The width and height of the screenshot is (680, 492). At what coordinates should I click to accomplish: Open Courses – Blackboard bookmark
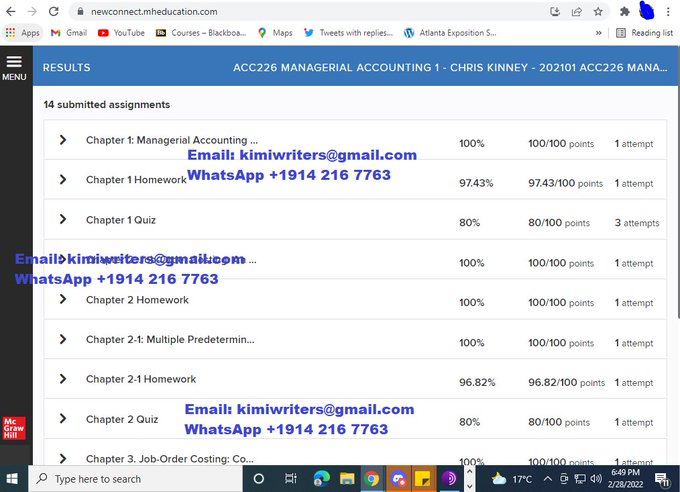click(201, 33)
